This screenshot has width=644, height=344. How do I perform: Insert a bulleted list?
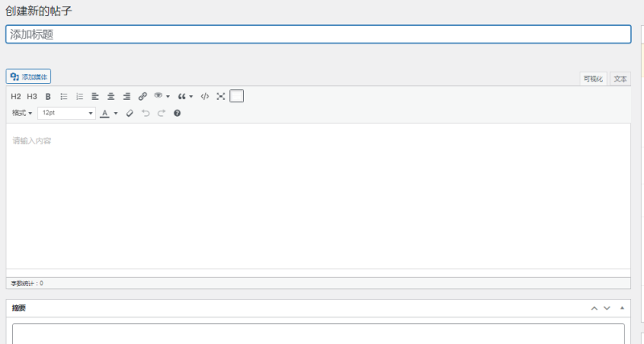pyautogui.click(x=64, y=97)
